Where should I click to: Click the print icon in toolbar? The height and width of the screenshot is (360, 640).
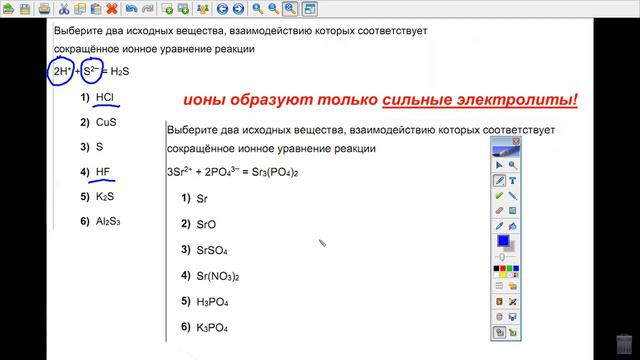click(x=44, y=9)
